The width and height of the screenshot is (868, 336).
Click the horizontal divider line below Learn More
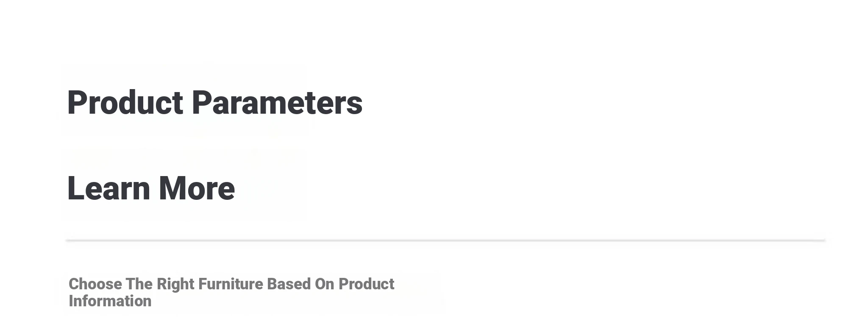445,240
